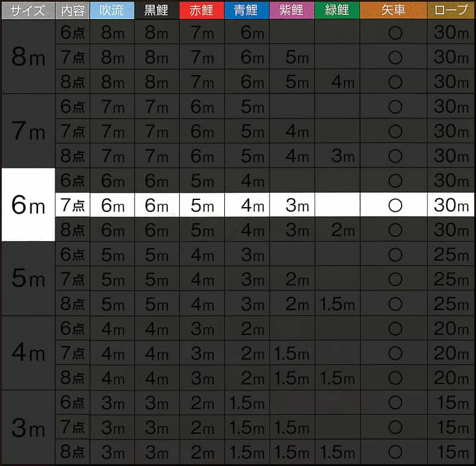Click the large 5m size row label
476x466 pixels.
(27, 279)
